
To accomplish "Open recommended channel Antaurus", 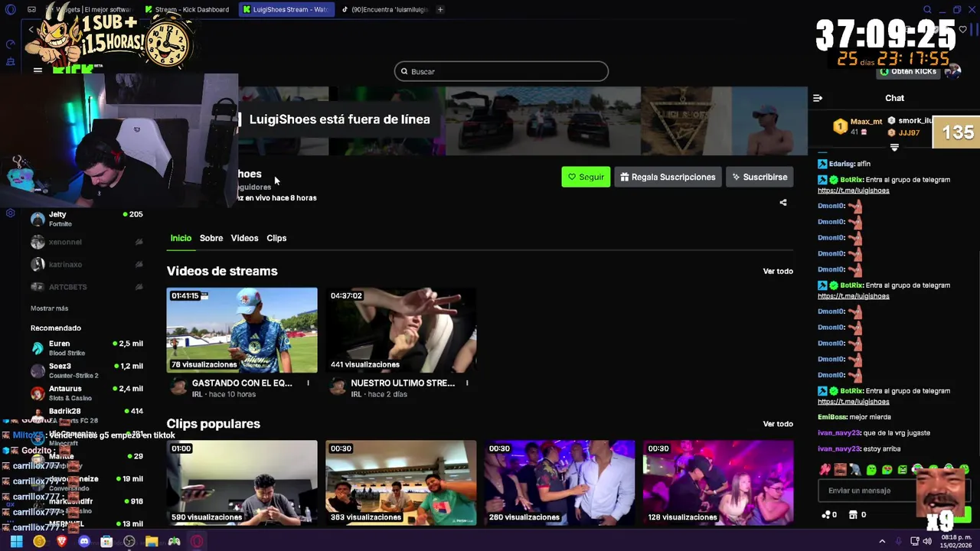I will tap(86, 393).
